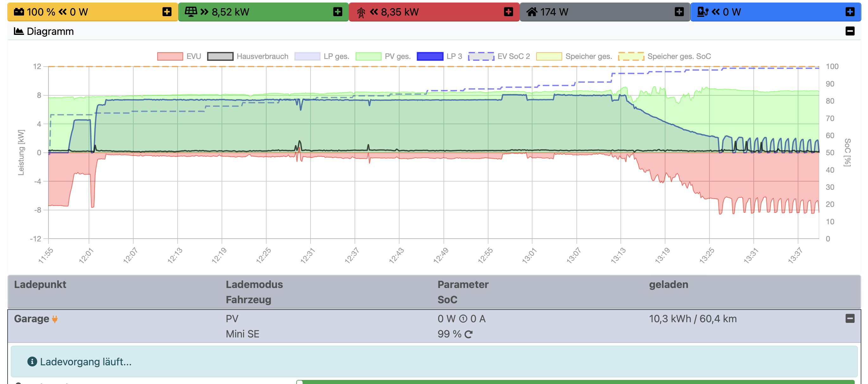
Task: Collapse the Diagramm section
Action: pyautogui.click(x=850, y=31)
